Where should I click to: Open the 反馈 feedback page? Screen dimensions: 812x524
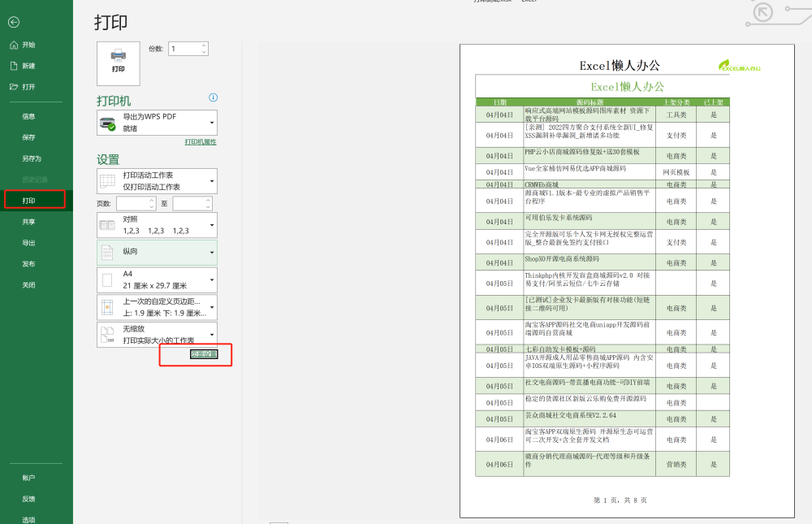pos(28,499)
